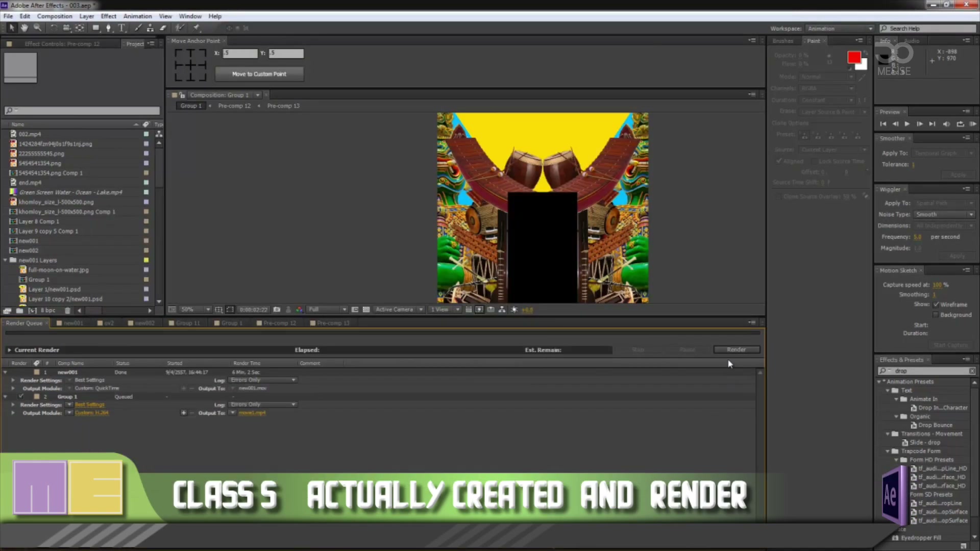Open Best Settings link for Group 1
The height and width of the screenshot is (551, 980).
click(89, 405)
